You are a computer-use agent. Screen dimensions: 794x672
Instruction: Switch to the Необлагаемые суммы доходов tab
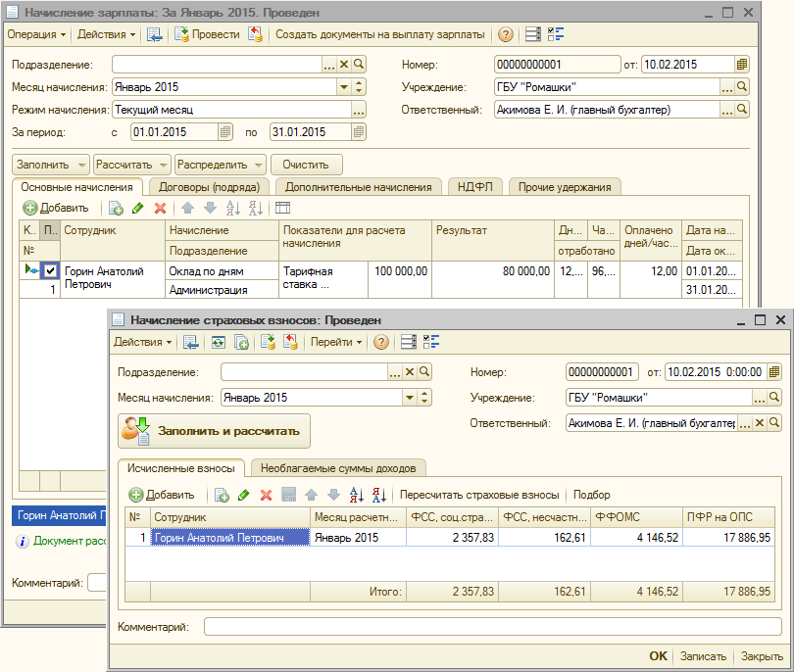[338, 468]
